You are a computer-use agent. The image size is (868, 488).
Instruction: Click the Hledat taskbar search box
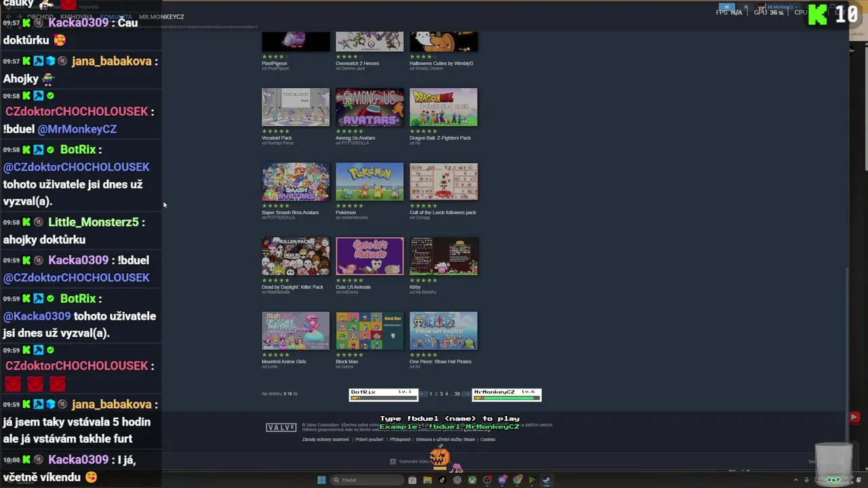[366, 480]
